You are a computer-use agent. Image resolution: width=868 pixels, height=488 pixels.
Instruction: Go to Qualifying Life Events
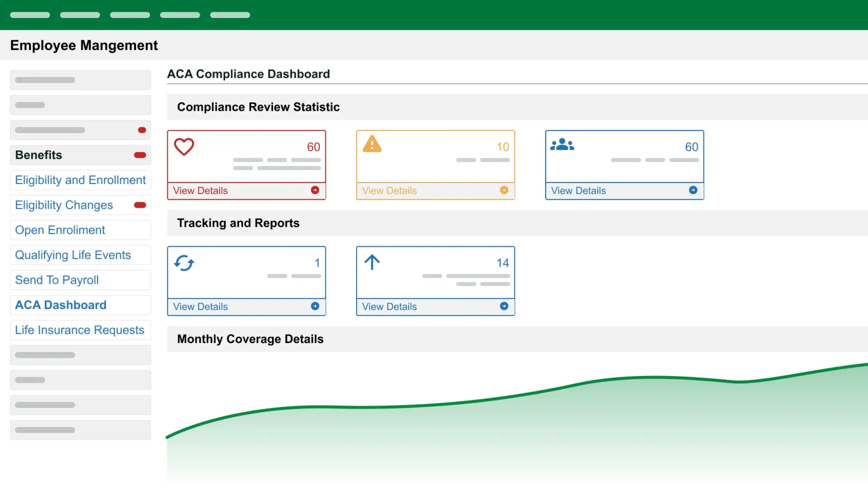73,255
